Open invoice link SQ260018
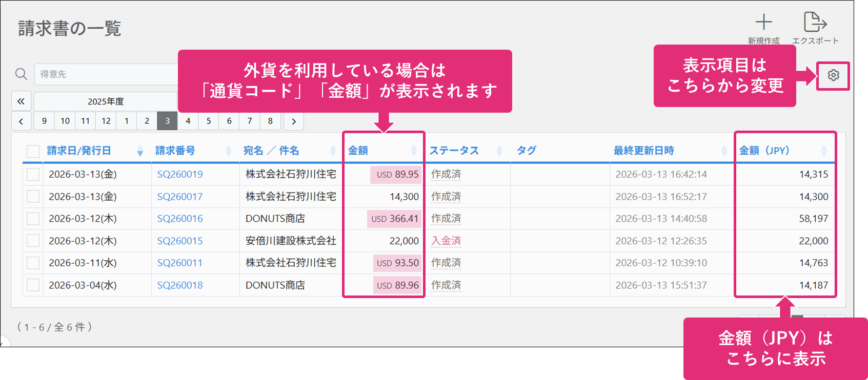Screen dimensions: 868x380 [179, 285]
